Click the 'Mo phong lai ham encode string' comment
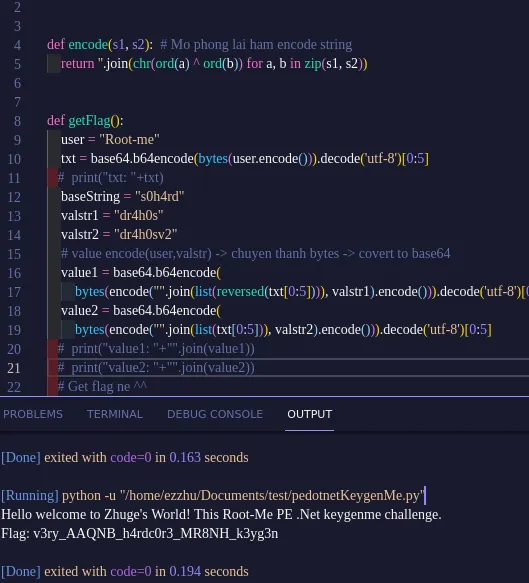The width and height of the screenshot is (529, 583). coord(256,45)
